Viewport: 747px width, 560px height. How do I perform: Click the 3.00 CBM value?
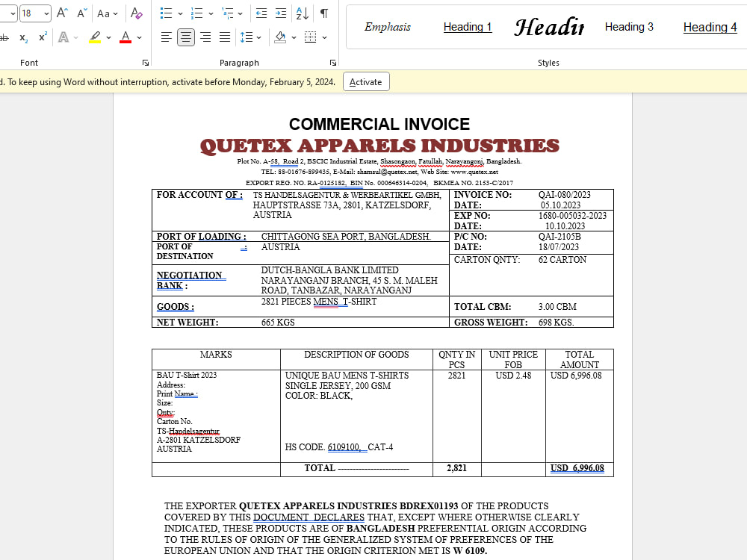557,307
